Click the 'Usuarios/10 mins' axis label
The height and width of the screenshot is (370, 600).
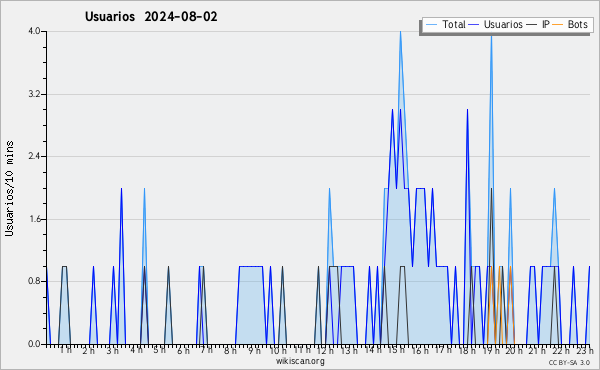pyautogui.click(x=9, y=188)
